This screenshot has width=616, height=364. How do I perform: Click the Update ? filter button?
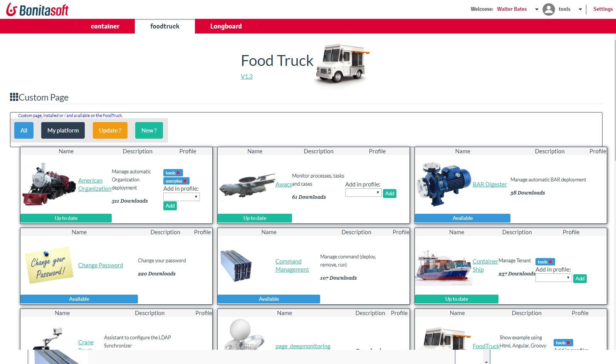click(110, 130)
